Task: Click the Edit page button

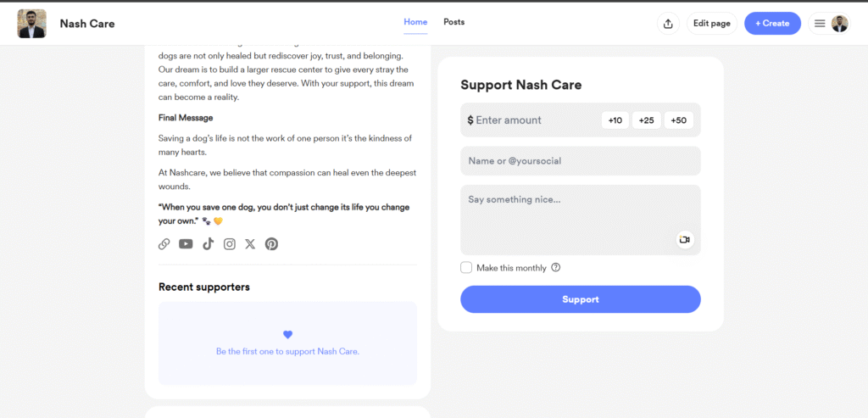Action: [711, 24]
